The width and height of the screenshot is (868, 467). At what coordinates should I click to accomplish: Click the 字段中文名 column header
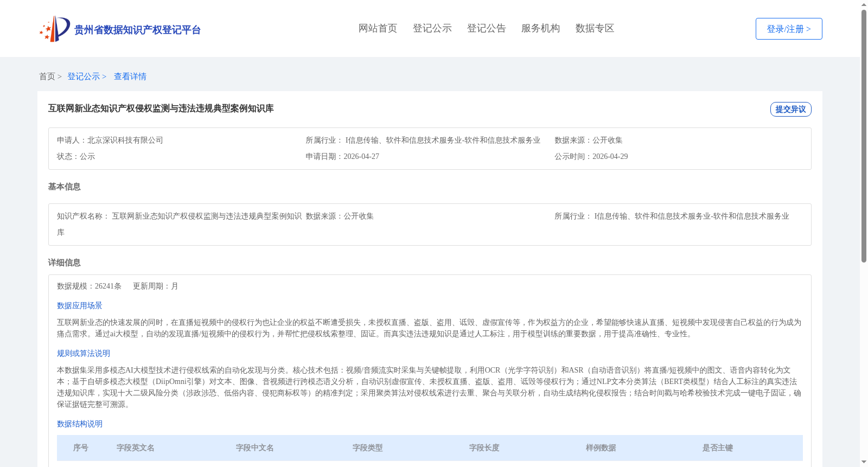(x=255, y=447)
